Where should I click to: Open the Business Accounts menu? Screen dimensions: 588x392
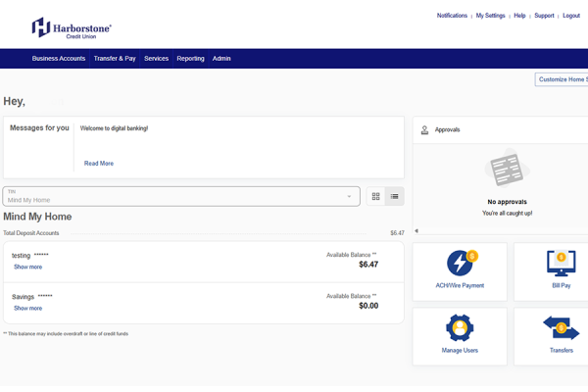click(x=59, y=59)
